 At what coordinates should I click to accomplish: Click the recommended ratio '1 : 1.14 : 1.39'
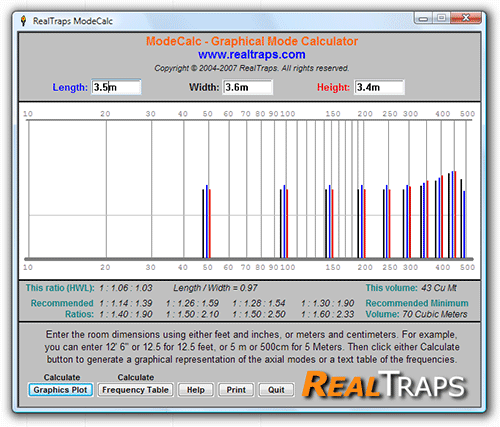(x=126, y=303)
